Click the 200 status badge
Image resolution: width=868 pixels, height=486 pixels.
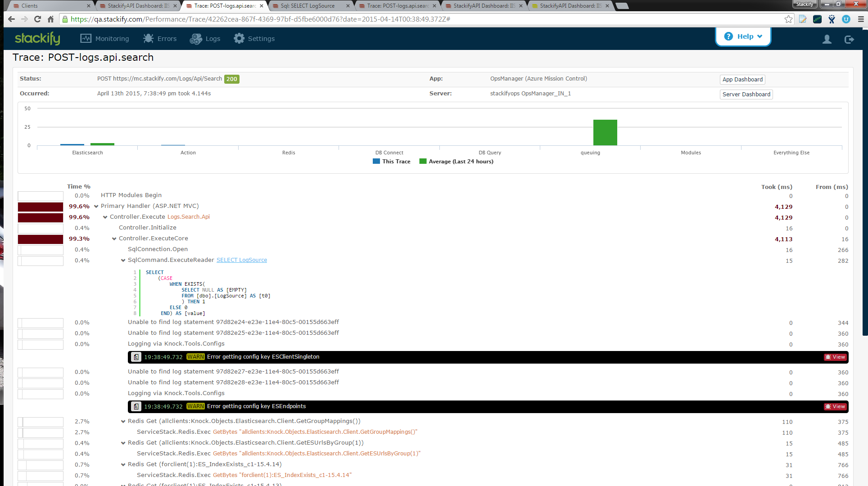(x=231, y=79)
